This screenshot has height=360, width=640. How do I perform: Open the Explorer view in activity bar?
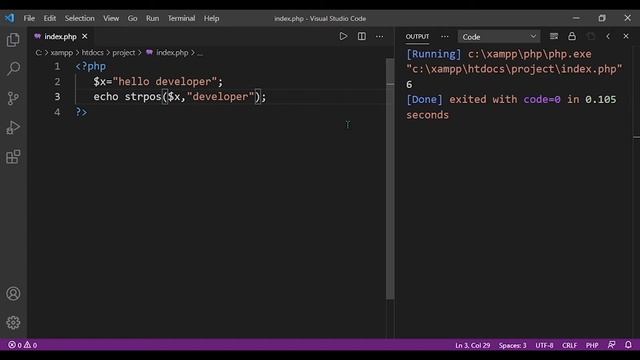(x=13, y=40)
